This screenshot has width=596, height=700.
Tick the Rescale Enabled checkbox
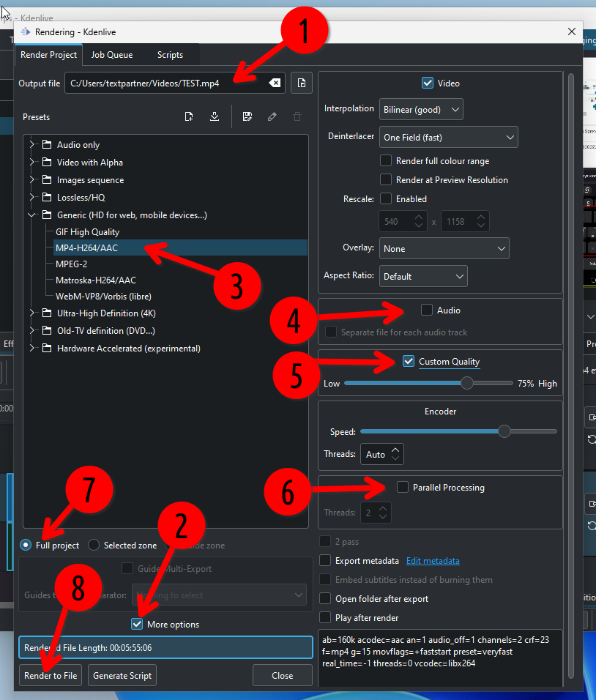[x=386, y=198]
